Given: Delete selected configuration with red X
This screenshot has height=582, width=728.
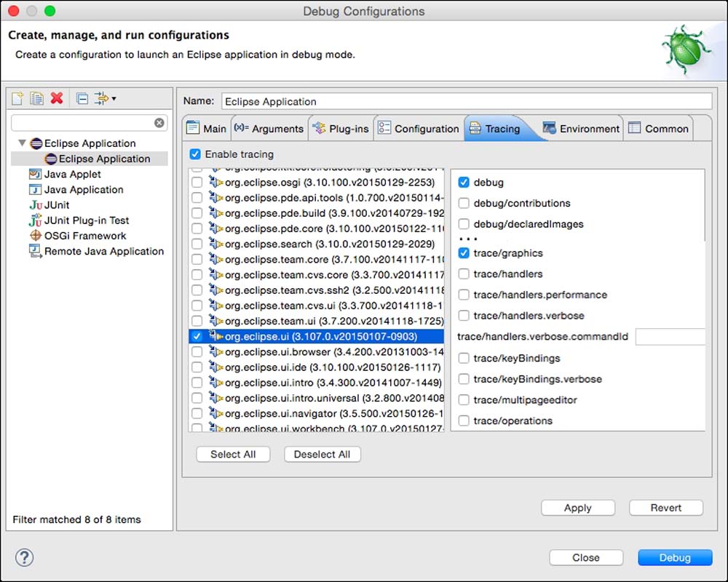Looking at the screenshot, I should [57, 98].
